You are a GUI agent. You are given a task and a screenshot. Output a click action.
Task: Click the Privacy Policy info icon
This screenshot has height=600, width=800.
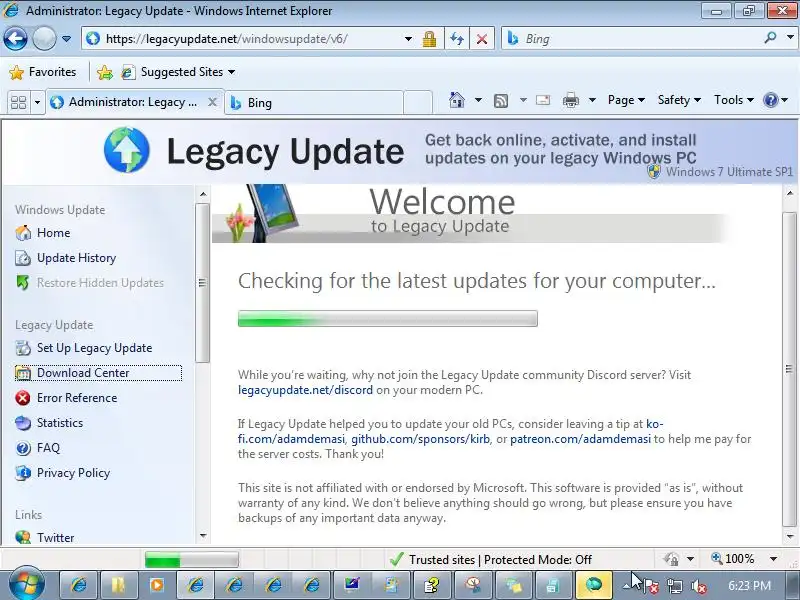pos(23,473)
